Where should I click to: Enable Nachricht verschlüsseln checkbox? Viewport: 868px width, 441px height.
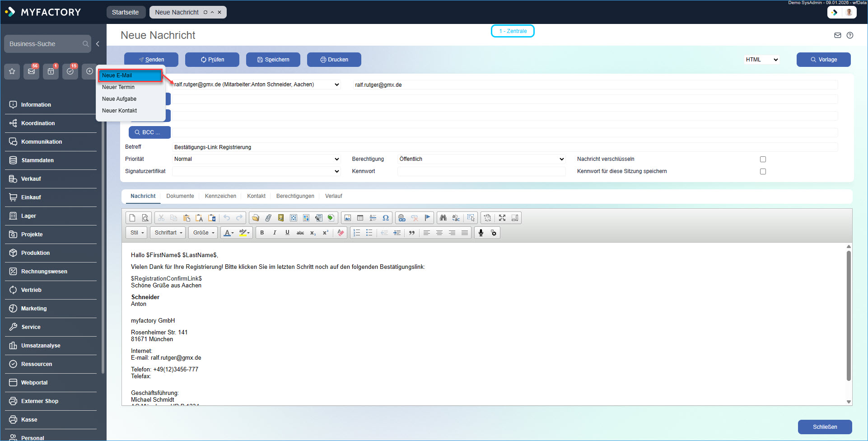coord(763,159)
